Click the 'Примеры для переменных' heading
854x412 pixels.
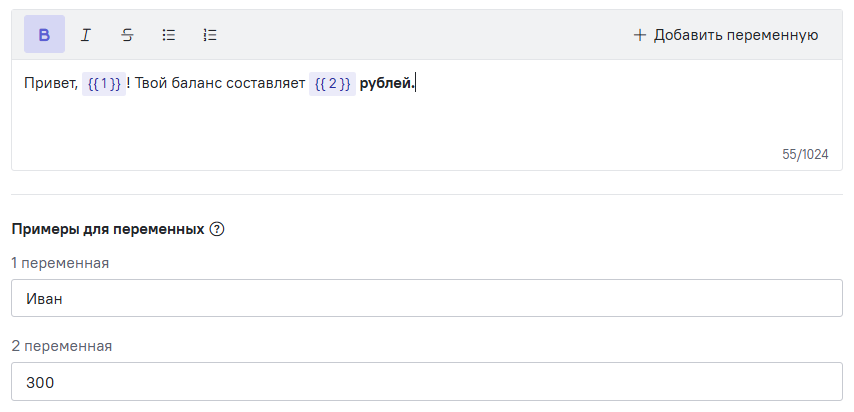[x=108, y=229]
